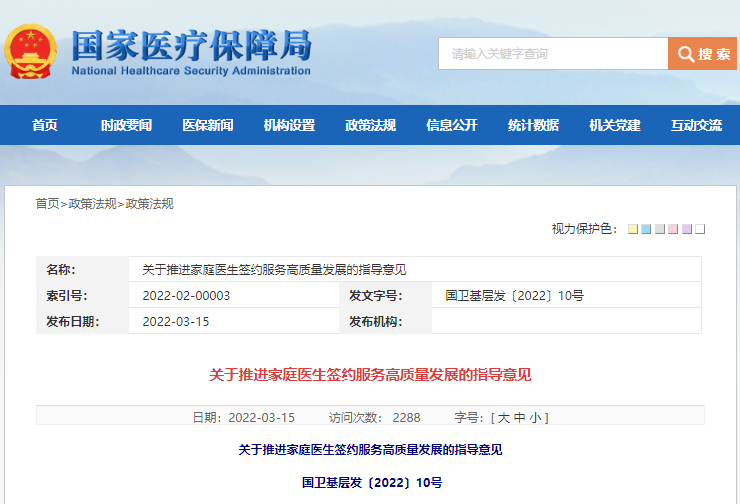Click the 发布机构 label cell
The image size is (740, 504).
(x=386, y=321)
